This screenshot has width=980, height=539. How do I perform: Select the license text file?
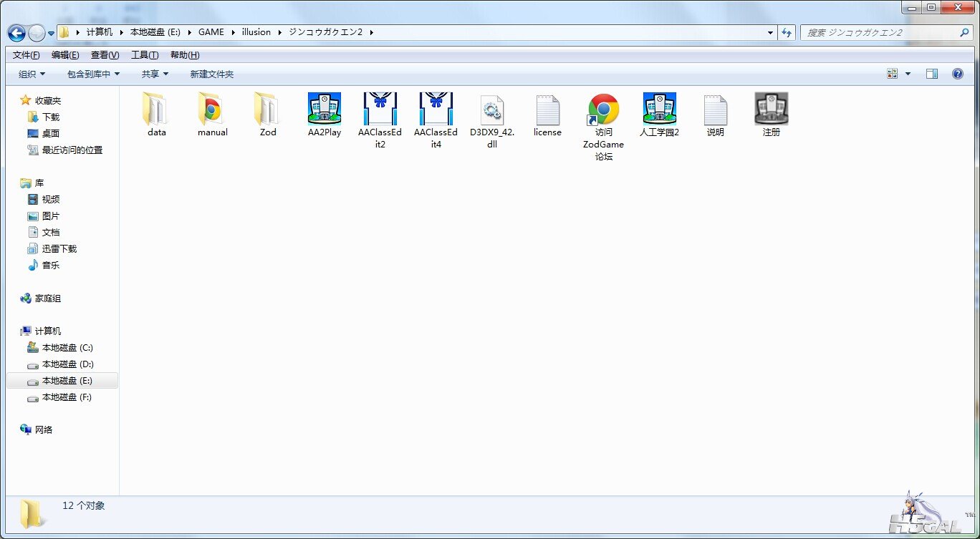tap(547, 110)
